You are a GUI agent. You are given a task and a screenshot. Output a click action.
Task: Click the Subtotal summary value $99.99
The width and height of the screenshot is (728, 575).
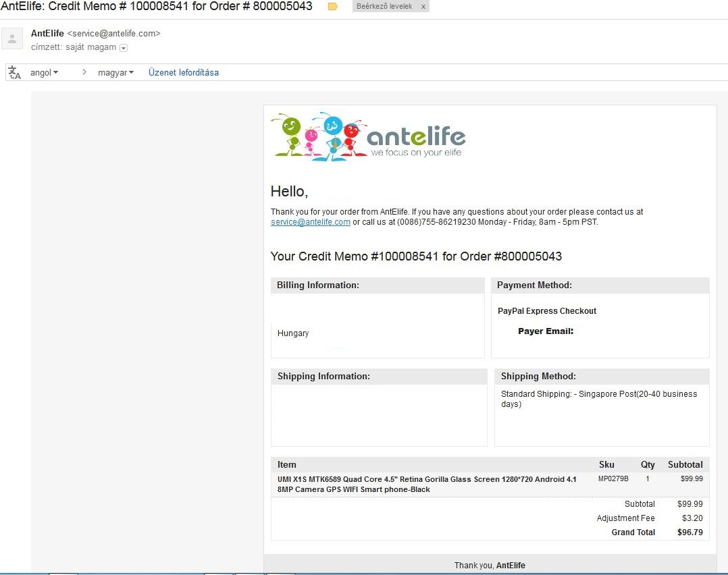690,504
